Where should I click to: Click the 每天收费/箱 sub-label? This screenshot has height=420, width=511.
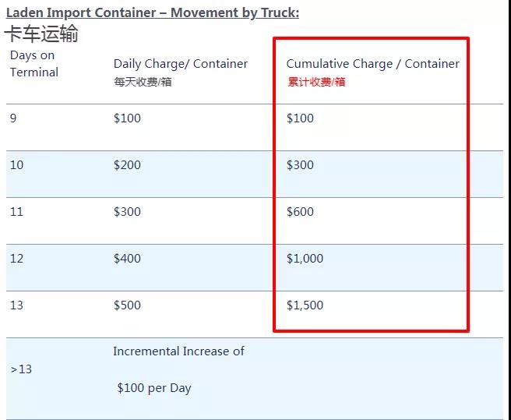143,82
